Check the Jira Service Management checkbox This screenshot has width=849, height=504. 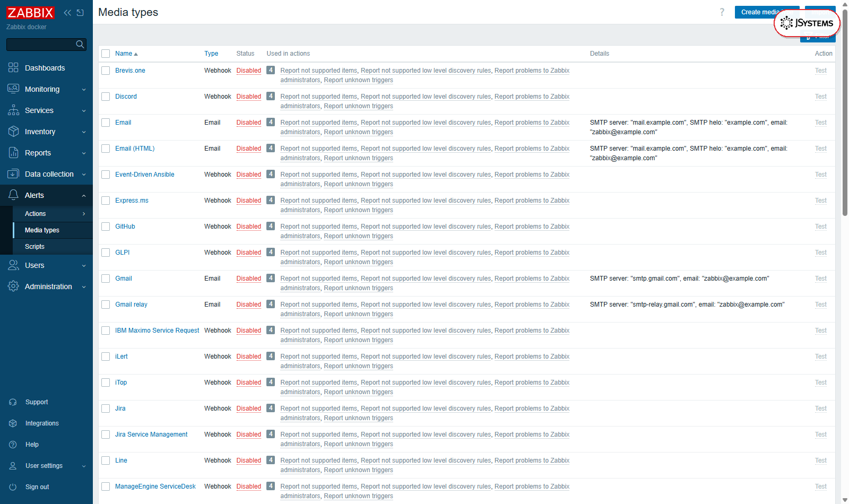[106, 435]
